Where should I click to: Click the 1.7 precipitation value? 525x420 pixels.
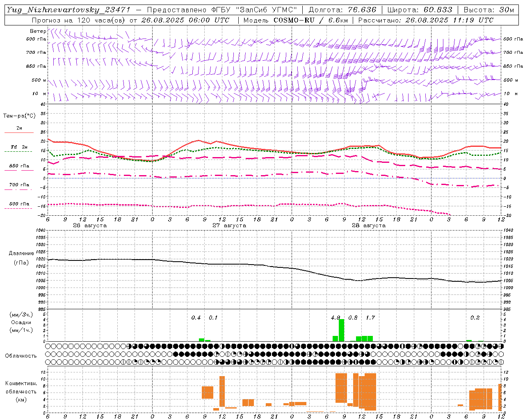[x=370, y=318]
